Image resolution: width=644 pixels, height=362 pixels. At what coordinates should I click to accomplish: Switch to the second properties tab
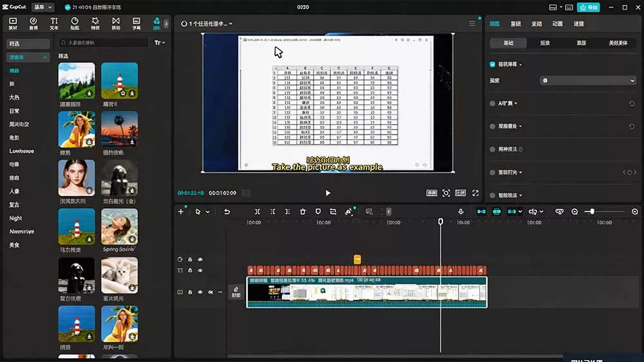pos(515,24)
